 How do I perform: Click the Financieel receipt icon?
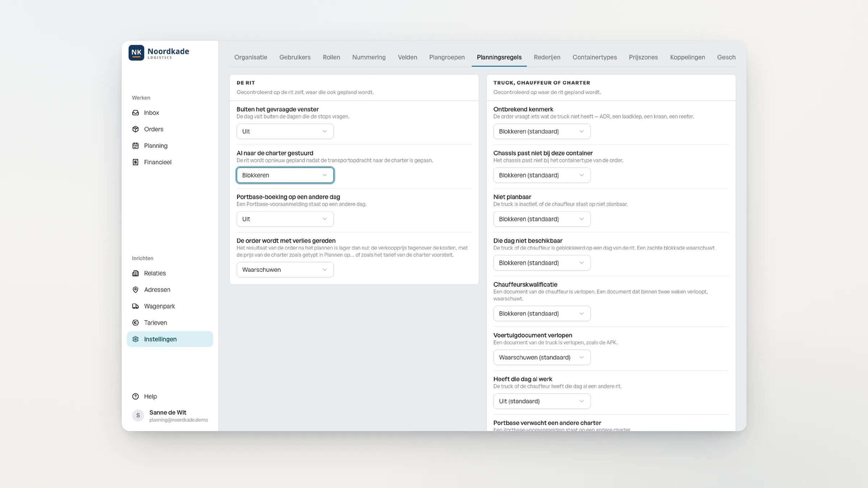point(136,162)
